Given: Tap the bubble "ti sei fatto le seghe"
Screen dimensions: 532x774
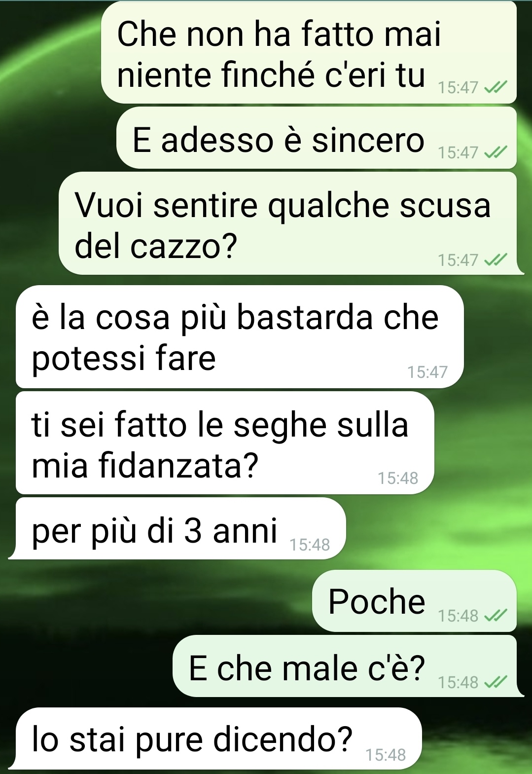Looking at the screenshot, I should 225,443.
